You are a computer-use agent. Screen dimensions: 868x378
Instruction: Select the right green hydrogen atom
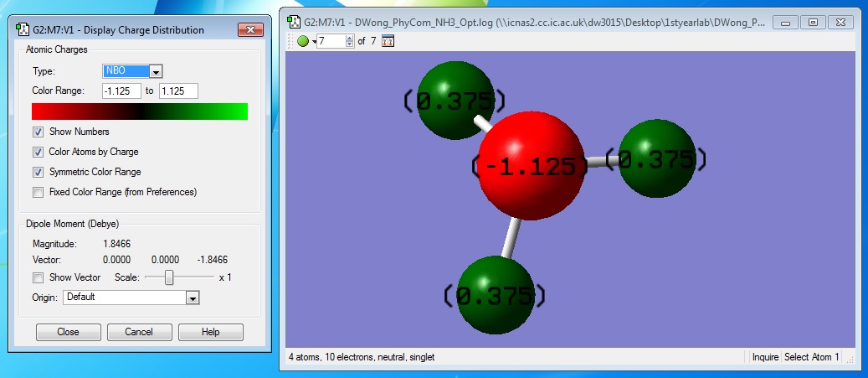pos(656,158)
